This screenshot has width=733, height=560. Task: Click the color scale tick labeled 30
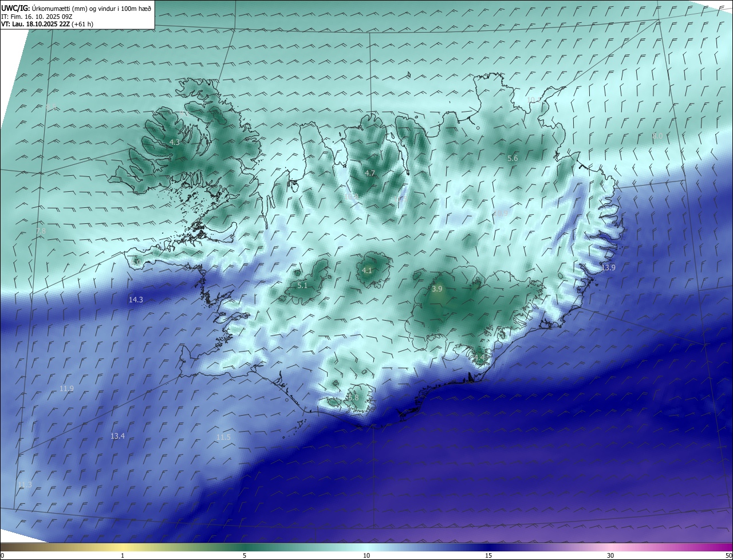pyautogui.click(x=610, y=555)
